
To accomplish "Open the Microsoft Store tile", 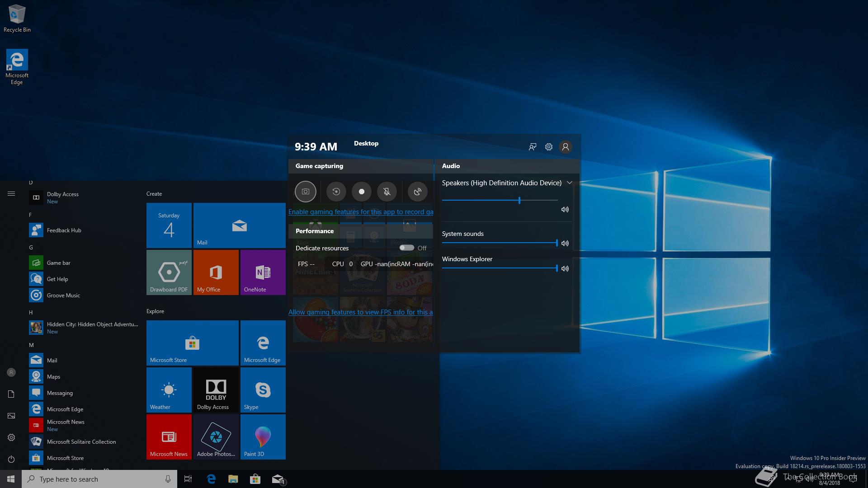I will point(193,343).
